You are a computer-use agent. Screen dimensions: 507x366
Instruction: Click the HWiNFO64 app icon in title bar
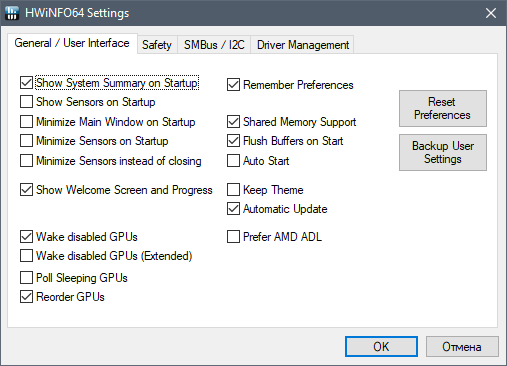(x=12, y=13)
